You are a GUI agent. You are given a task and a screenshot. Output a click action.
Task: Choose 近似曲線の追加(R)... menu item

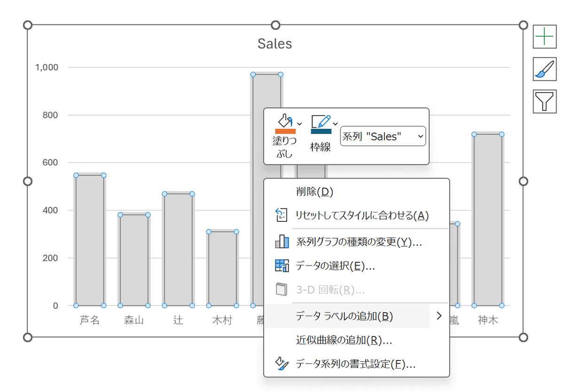coord(357,340)
